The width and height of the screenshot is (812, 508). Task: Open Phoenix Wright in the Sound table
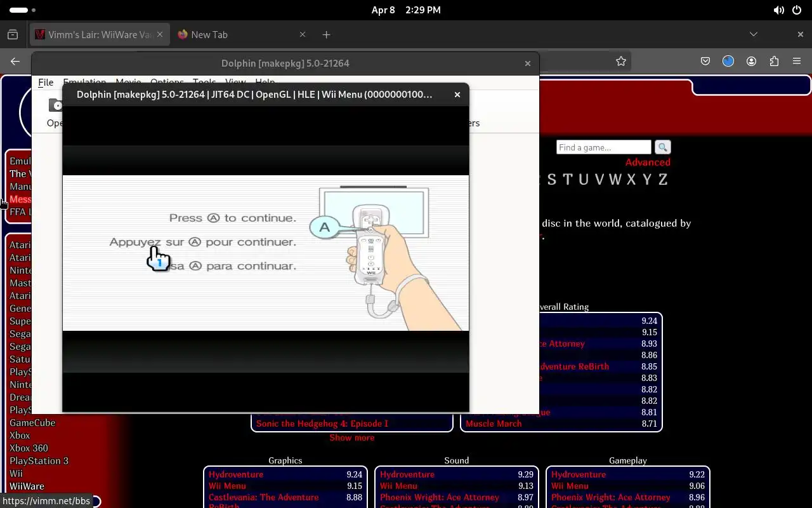(x=440, y=497)
